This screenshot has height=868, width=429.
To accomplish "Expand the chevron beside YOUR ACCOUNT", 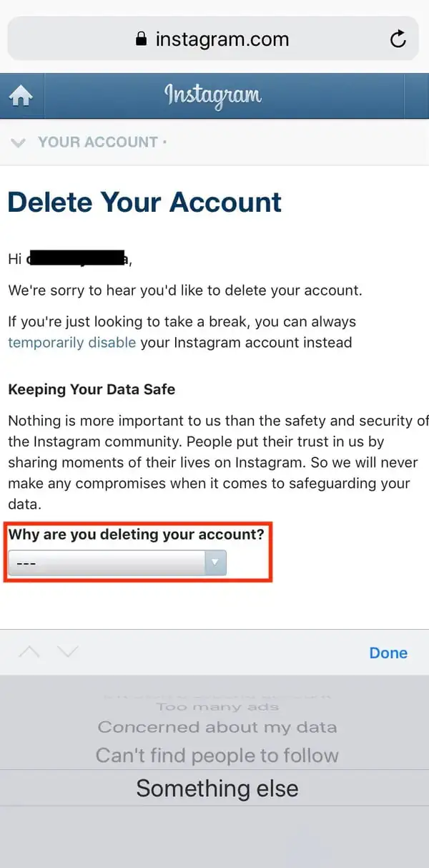I will 19,142.
